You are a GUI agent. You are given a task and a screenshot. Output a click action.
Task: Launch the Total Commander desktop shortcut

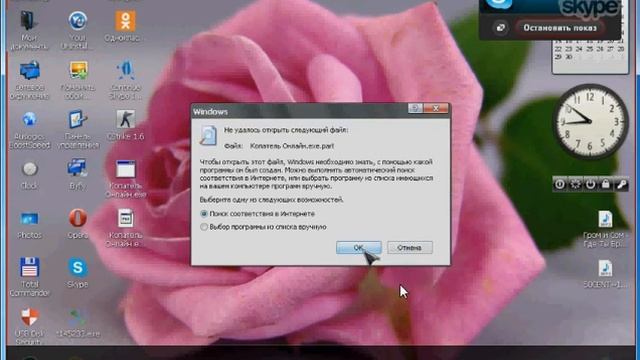click(x=29, y=277)
